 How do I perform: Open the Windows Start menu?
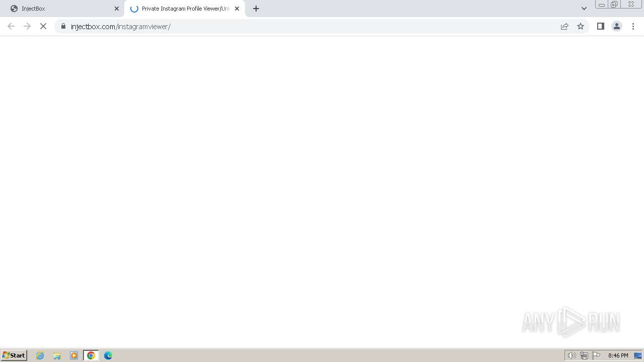14,355
